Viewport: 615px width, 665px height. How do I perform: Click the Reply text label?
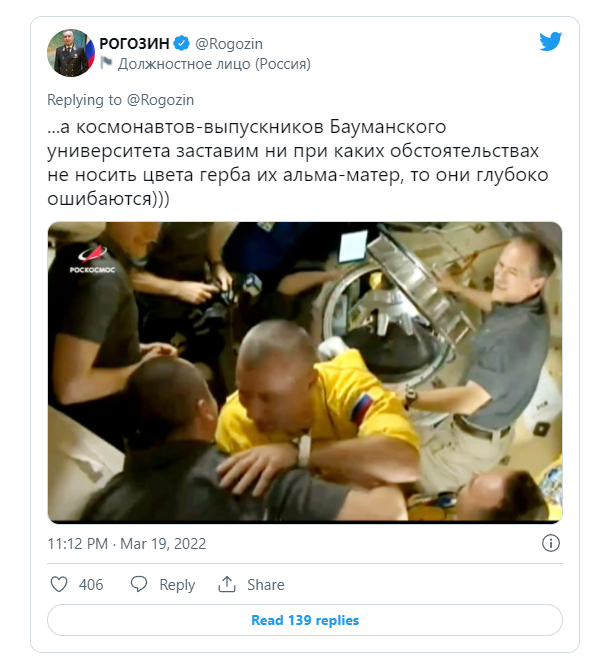point(177,585)
